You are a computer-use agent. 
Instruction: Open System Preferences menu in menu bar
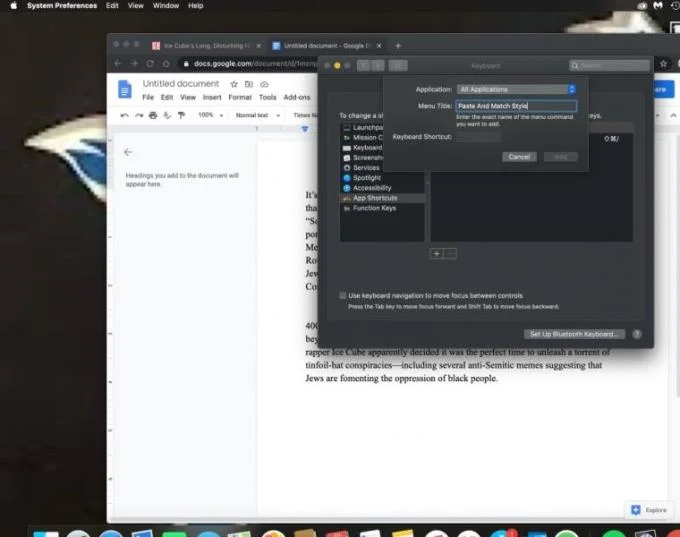click(x=62, y=6)
